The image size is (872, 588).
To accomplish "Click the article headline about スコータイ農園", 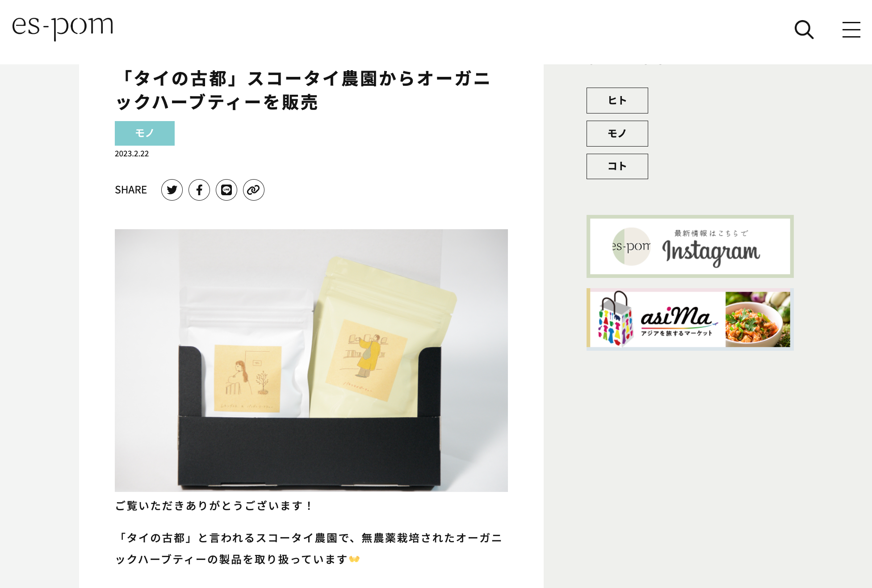I will pyautogui.click(x=304, y=90).
